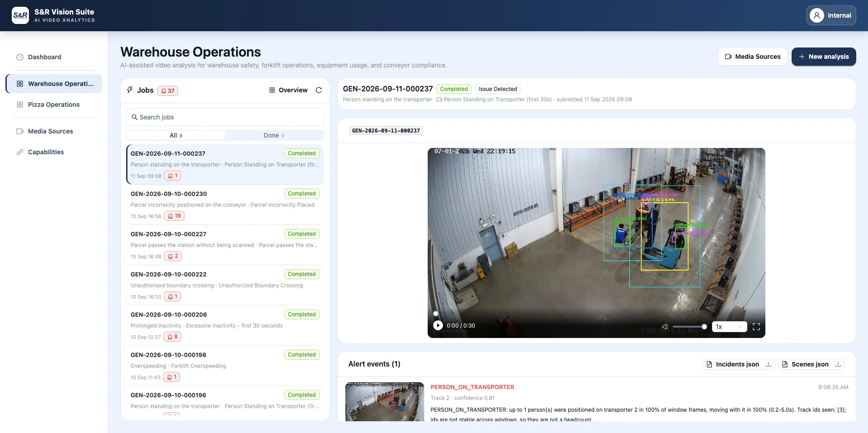Select job GEN-2026-09-10-000198

tap(225, 366)
